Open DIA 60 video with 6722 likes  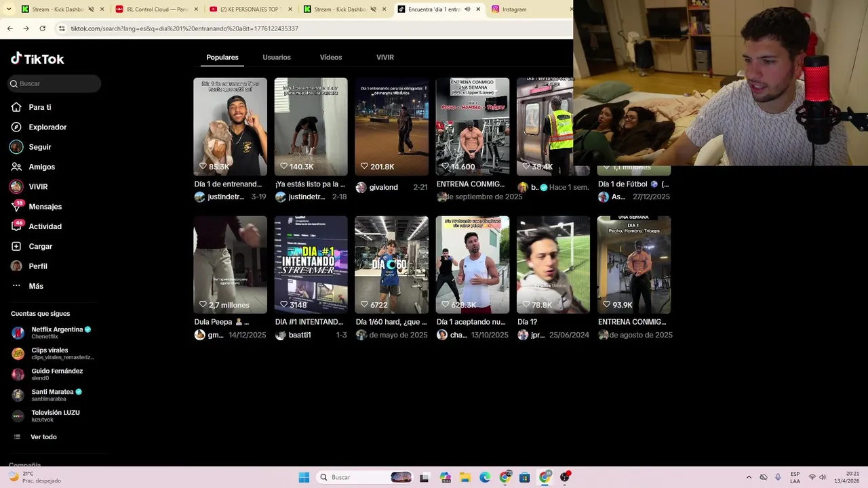click(x=391, y=265)
